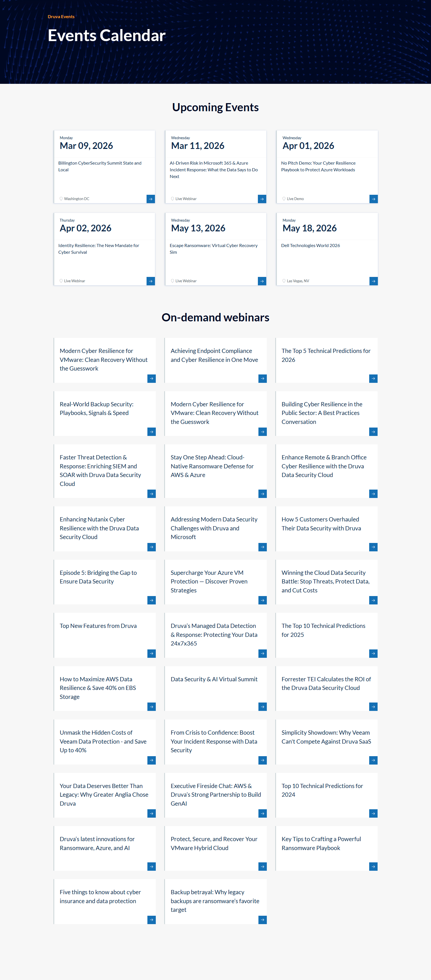Open Druva's latest innovations for Ransomware webinar
Image resolution: width=431 pixels, height=980 pixels.
pyautogui.click(x=97, y=843)
